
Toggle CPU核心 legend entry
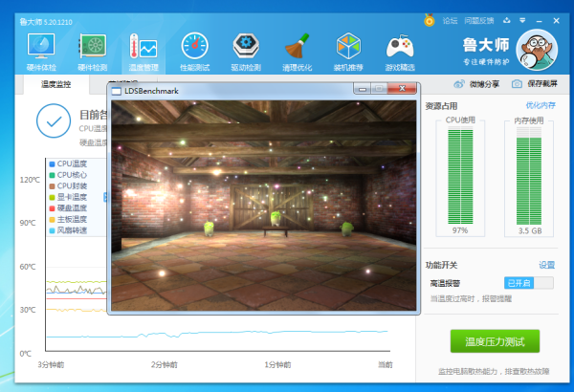pos(68,175)
